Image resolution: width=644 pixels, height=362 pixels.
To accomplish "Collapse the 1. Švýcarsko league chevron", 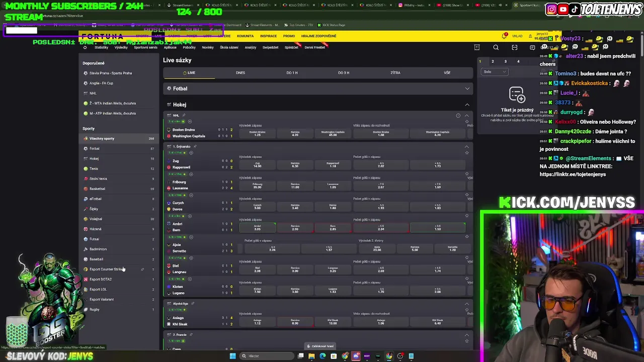I will coord(466,146).
